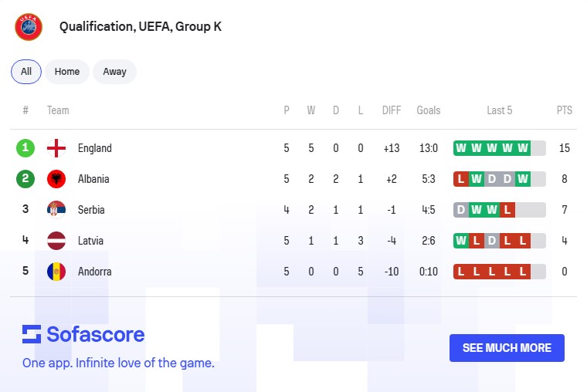Click the green rank 2 badge

point(25,179)
